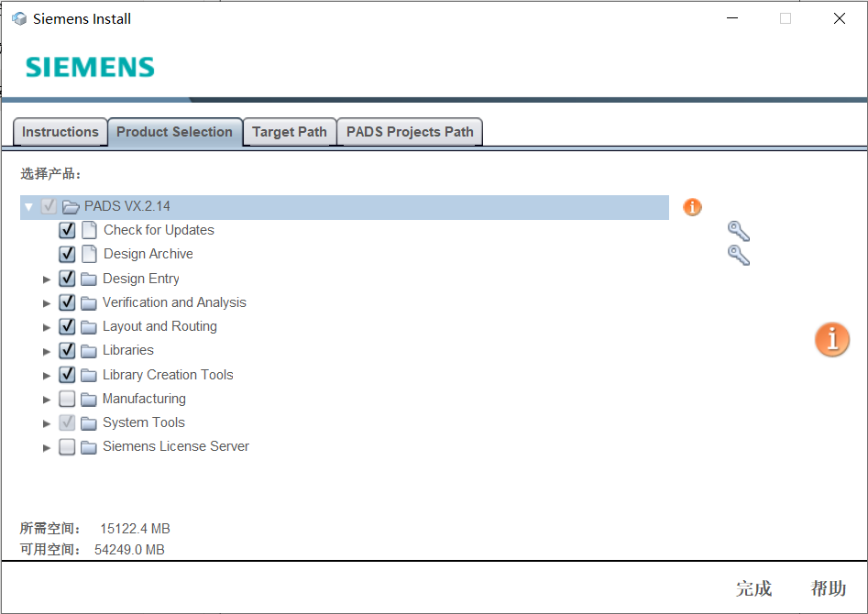Click the Check for Updates document icon
868x614 pixels.
[x=89, y=230]
